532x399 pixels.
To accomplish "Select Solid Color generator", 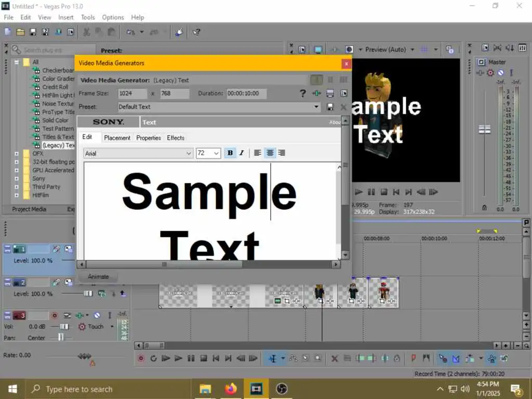I will [55, 120].
